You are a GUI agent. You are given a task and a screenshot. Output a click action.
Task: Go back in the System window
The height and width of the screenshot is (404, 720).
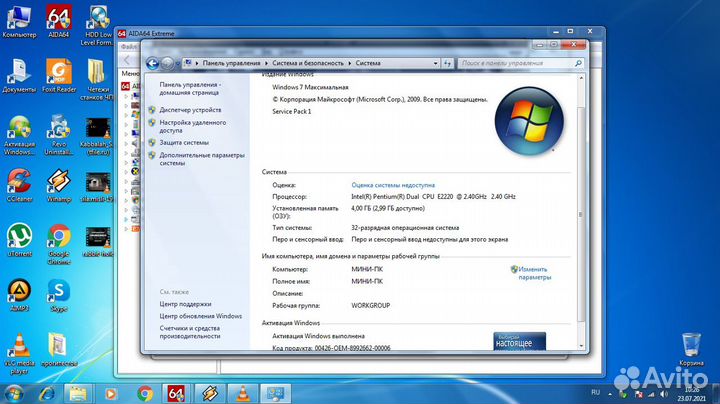[x=152, y=63]
